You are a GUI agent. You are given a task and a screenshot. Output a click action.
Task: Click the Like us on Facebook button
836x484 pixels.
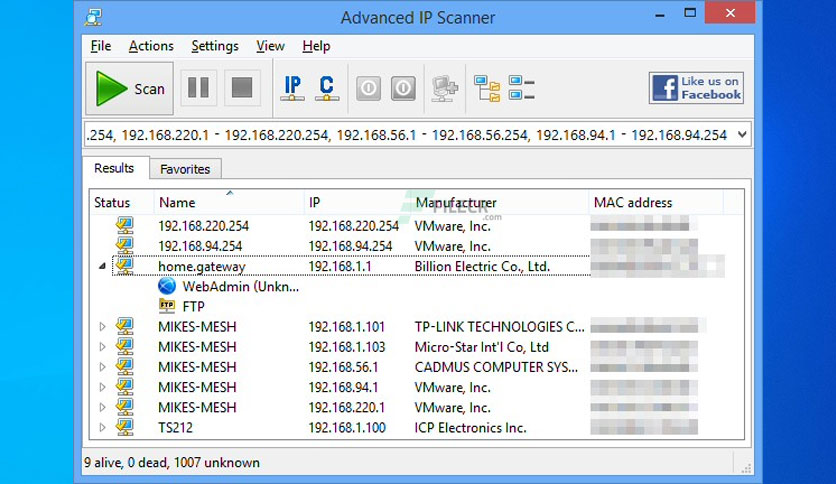696,88
